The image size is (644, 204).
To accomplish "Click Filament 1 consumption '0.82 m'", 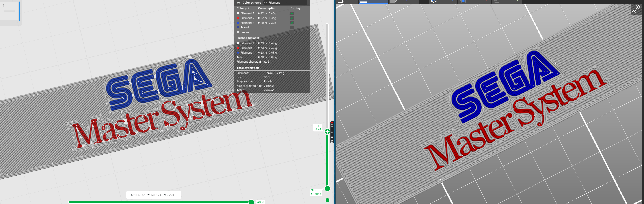I will point(262,13).
